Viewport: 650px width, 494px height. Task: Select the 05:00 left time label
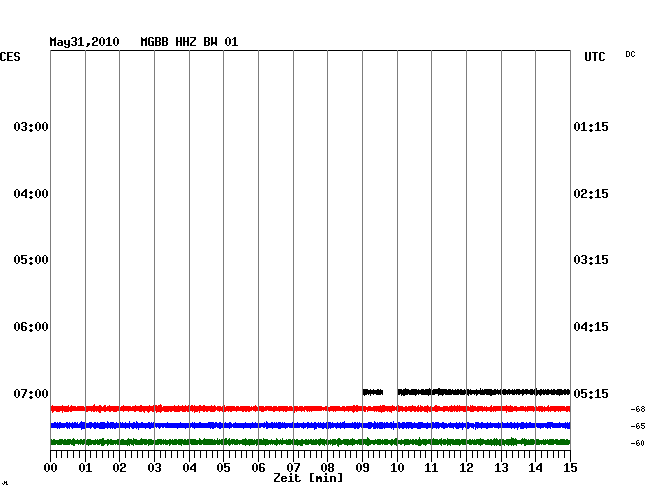pos(31,260)
